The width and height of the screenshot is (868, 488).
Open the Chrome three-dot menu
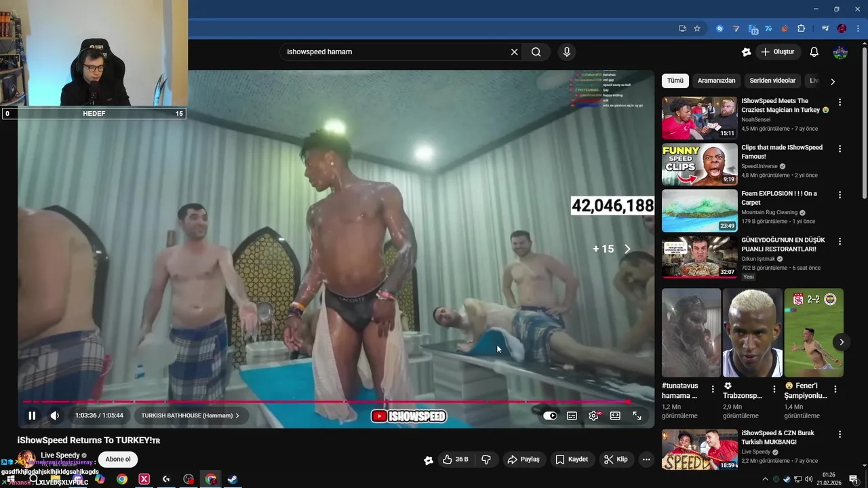(x=859, y=28)
